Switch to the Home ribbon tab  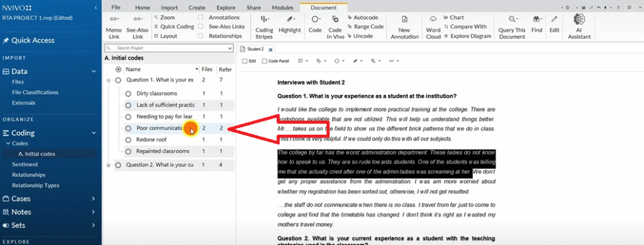click(143, 8)
